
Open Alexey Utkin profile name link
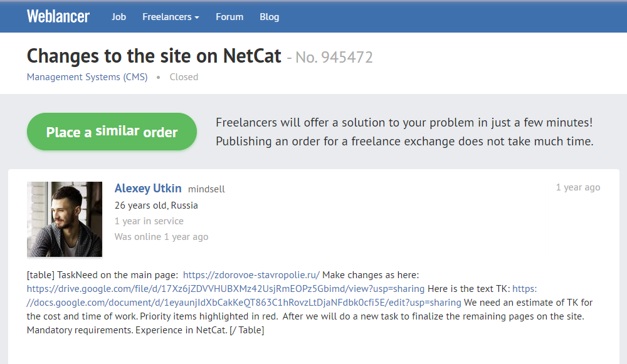148,188
